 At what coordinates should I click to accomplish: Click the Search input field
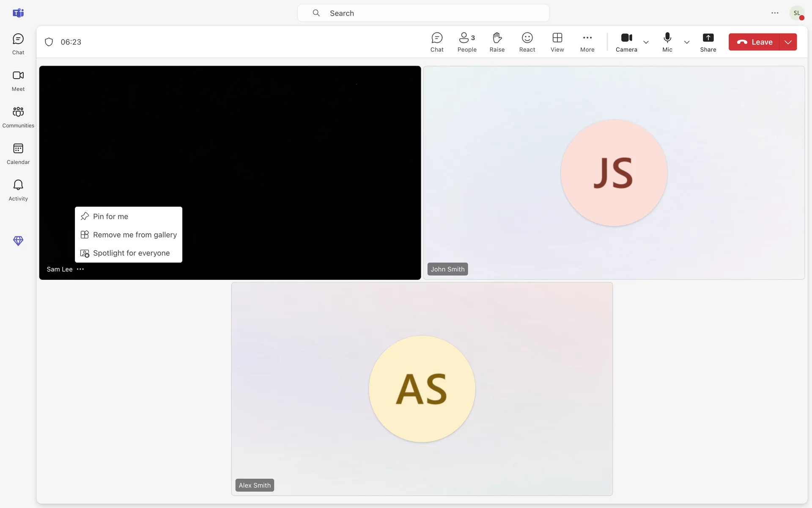tap(423, 13)
